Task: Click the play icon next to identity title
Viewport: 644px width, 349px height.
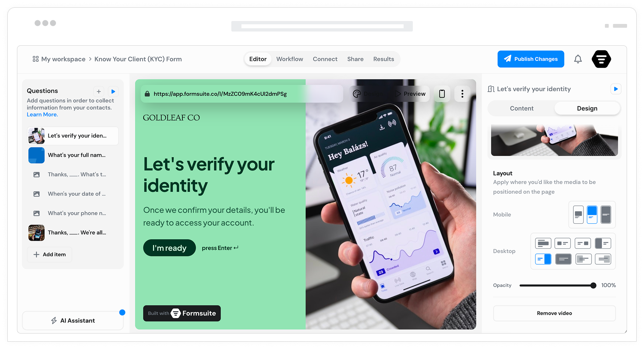Action: point(616,89)
